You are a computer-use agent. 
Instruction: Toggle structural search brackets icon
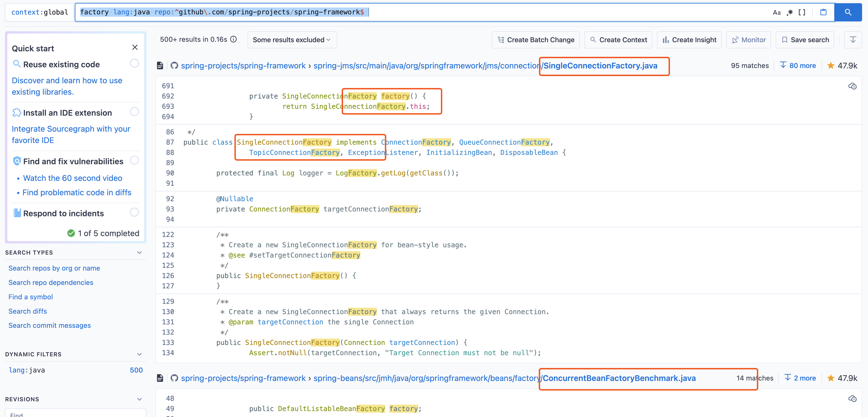point(802,13)
